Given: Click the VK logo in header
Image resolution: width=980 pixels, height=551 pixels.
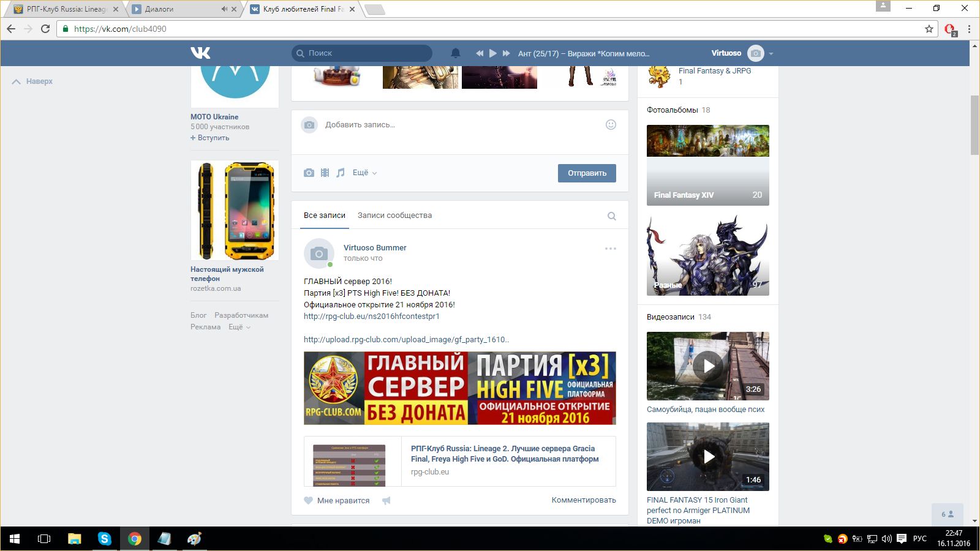Looking at the screenshot, I should [x=200, y=53].
